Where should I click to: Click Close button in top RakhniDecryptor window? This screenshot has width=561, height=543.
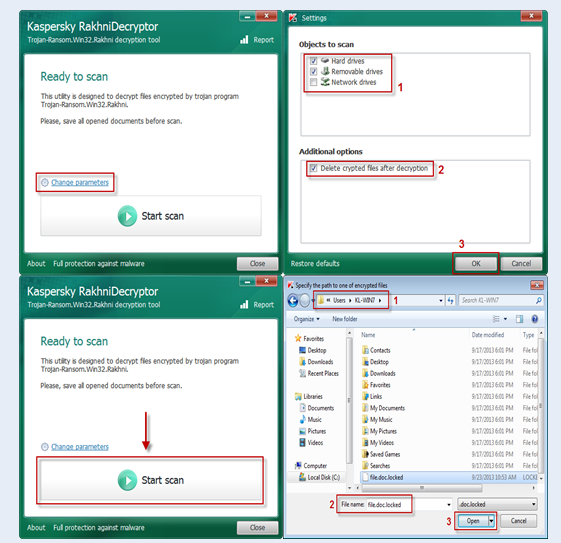coord(257,264)
